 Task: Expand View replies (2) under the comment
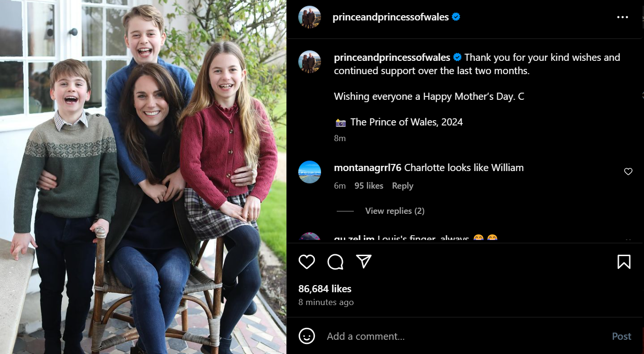394,211
